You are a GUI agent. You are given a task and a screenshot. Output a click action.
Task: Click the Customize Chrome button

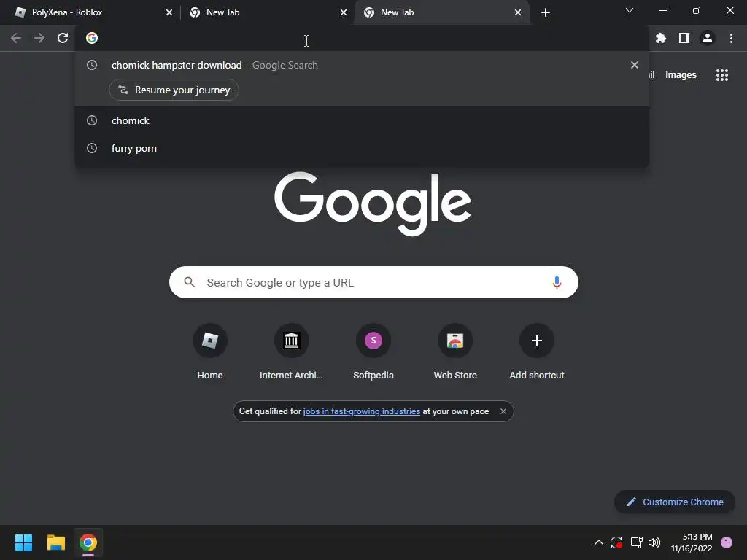click(x=675, y=502)
